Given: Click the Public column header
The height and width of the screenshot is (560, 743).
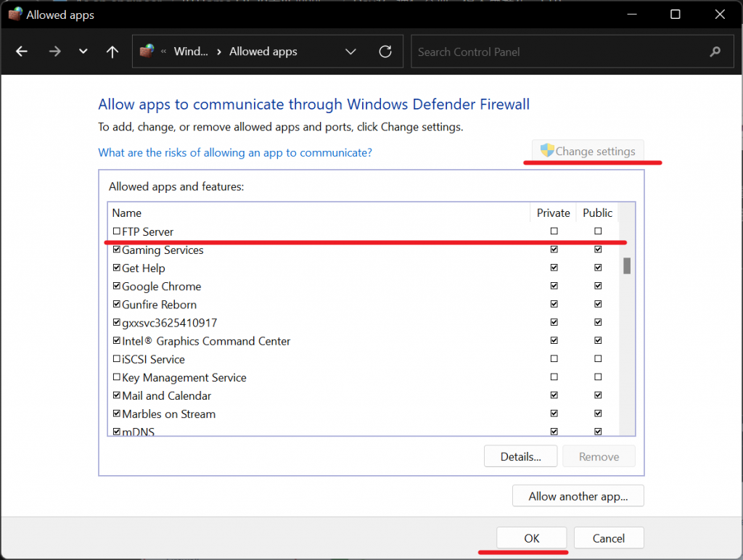Looking at the screenshot, I should (598, 213).
